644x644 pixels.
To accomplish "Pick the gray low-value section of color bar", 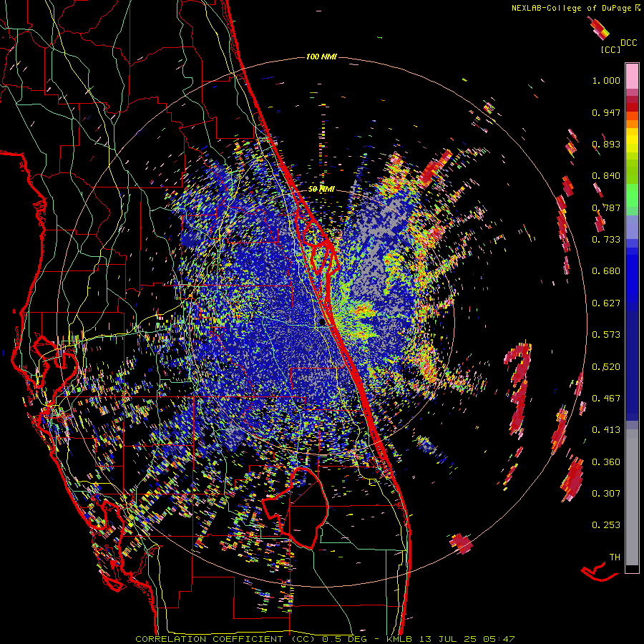I will pyautogui.click(x=632, y=497).
